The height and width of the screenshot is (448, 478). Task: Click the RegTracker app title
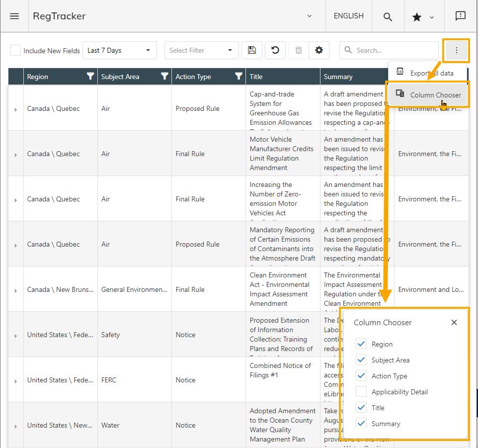tap(59, 16)
